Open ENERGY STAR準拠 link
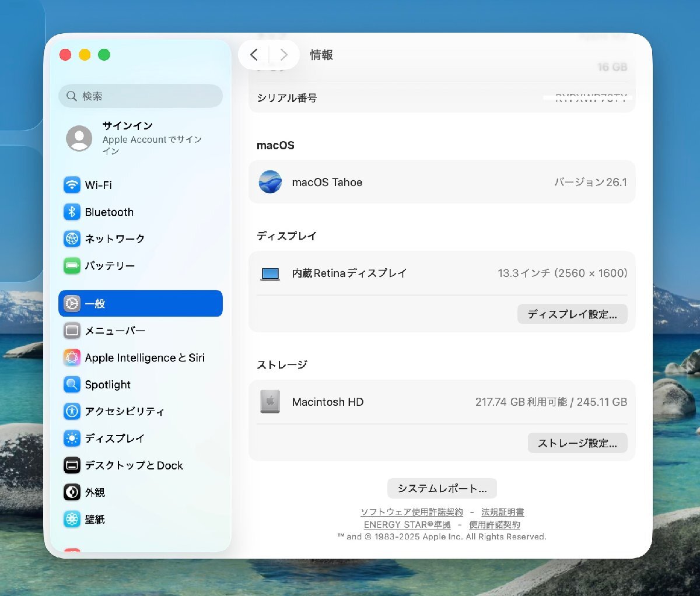The width and height of the screenshot is (700, 596). coord(407,525)
